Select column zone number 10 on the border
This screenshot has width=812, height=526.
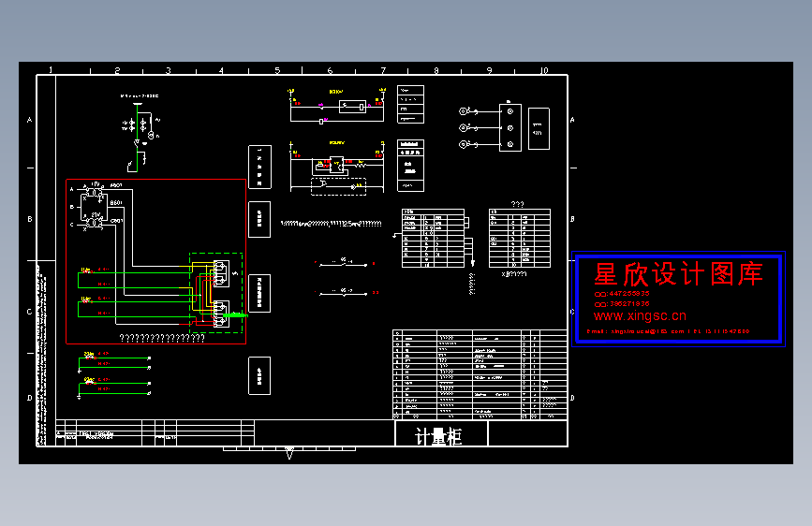[x=544, y=70]
